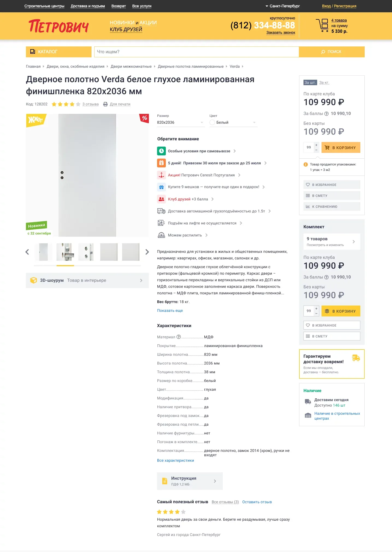The width and height of the screenshot is (392, 554).
Task: Open the Каталог menu
Action: tap(58, 52)
